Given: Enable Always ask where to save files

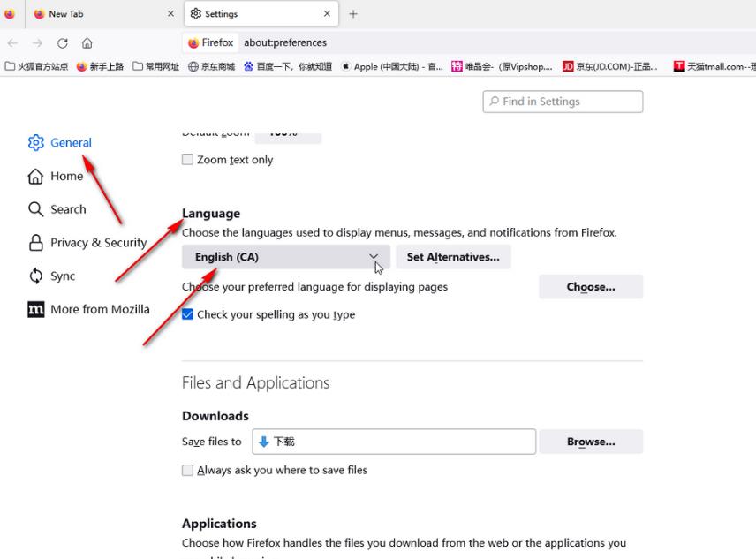Looking at the screenshot, I should 187,470.
